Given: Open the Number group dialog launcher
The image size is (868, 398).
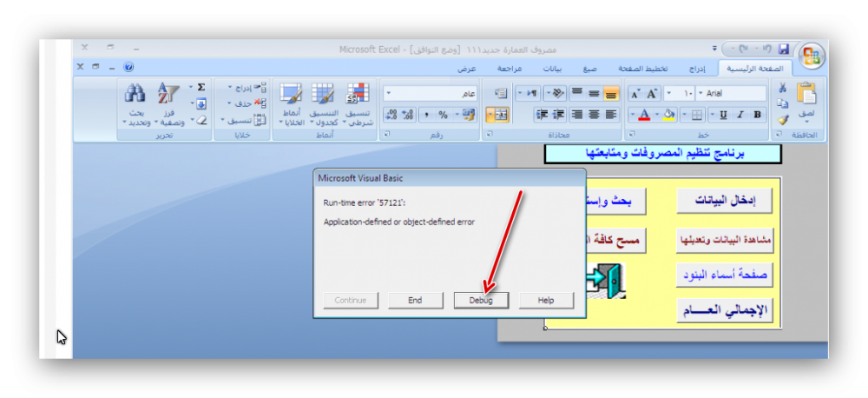Looking at the screenshot, I should tap(387, 134).
